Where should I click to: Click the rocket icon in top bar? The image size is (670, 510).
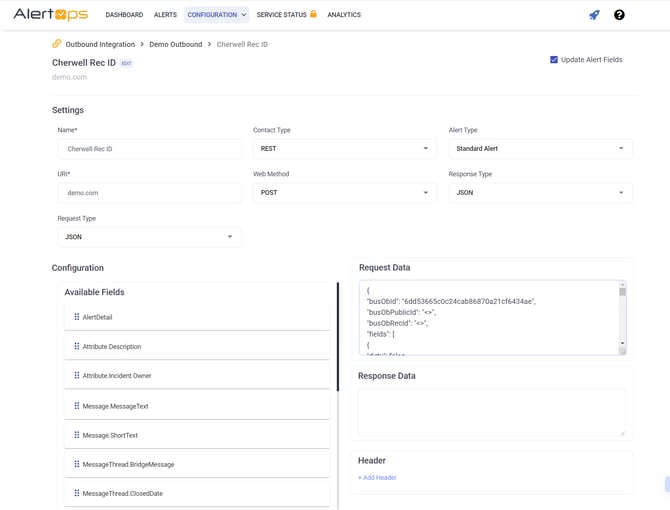click(x=594, y=15)
